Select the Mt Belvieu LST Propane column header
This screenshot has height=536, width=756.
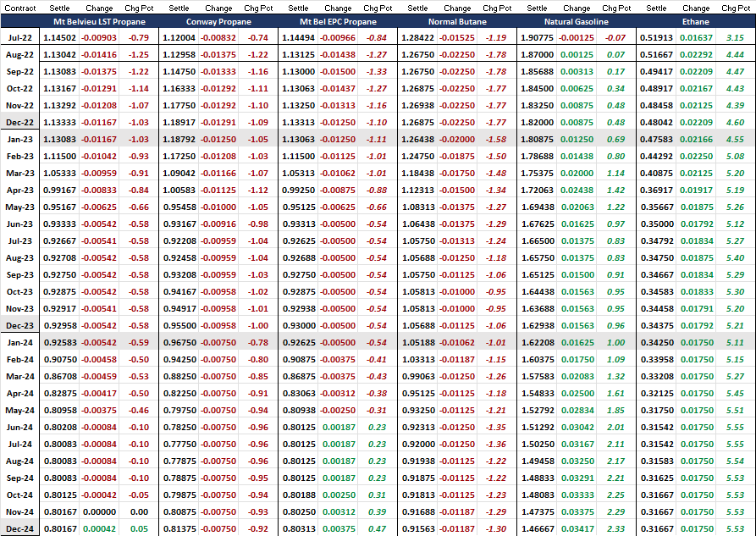coord(99,22)
